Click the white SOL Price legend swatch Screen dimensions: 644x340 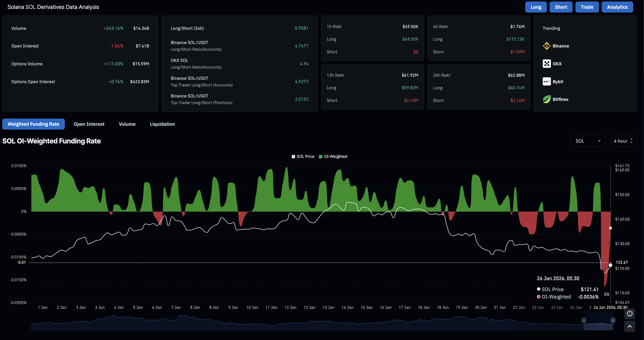click(293, 157)
